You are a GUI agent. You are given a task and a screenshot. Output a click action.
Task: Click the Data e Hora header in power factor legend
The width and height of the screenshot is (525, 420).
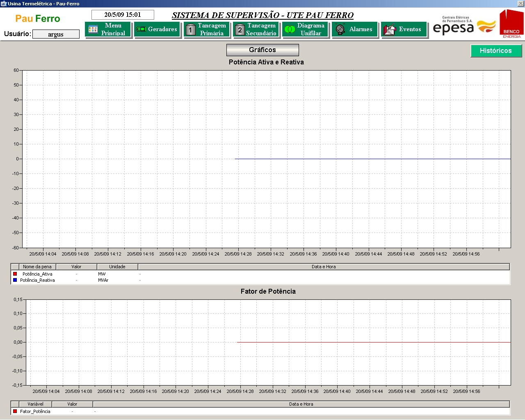(301, 404)
